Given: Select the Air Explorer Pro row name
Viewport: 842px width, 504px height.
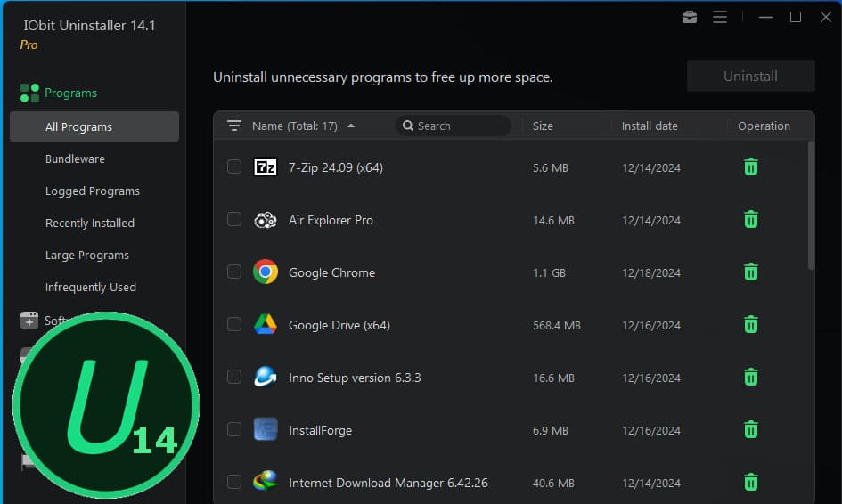Looking at the screenshot, I should point(331,220).
